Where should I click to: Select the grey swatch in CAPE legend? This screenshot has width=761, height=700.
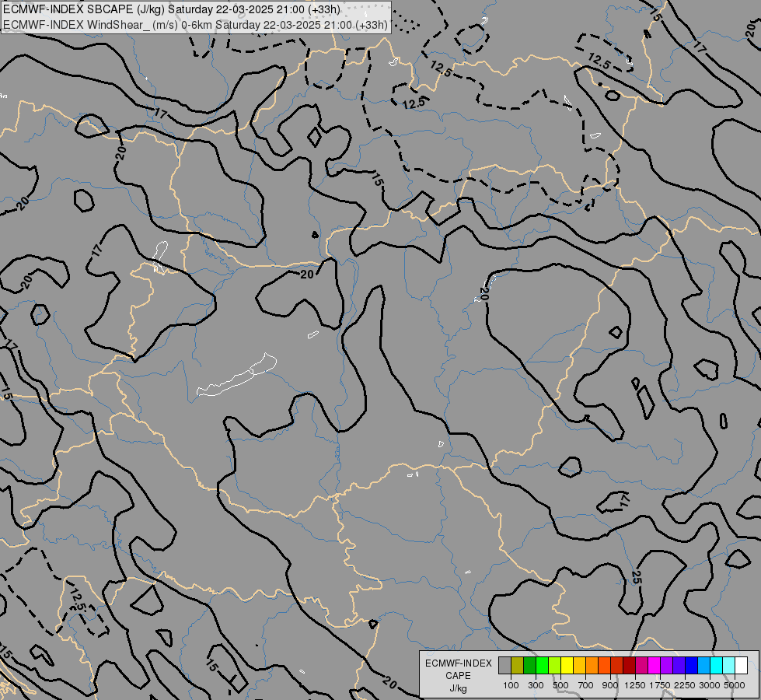[504, 665]
